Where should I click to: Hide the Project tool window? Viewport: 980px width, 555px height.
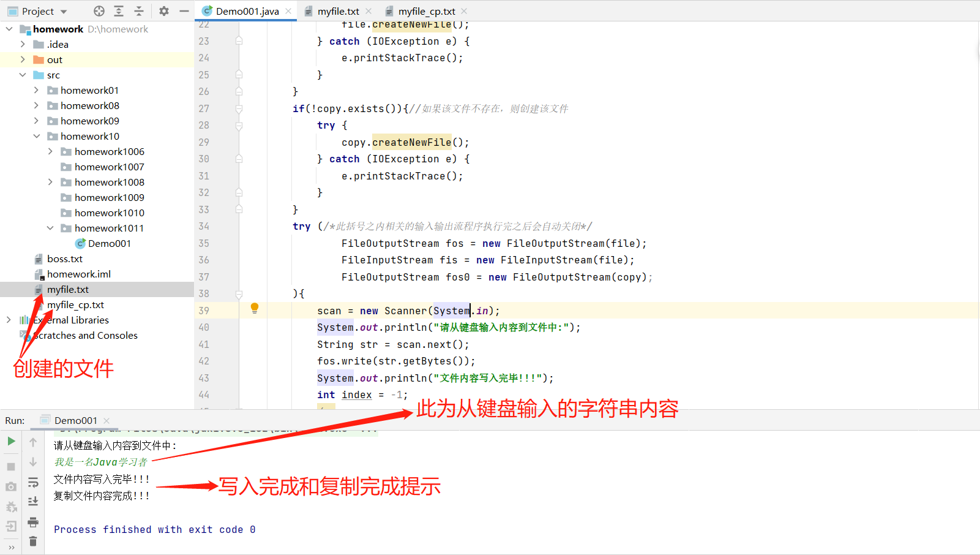point(184,10)
